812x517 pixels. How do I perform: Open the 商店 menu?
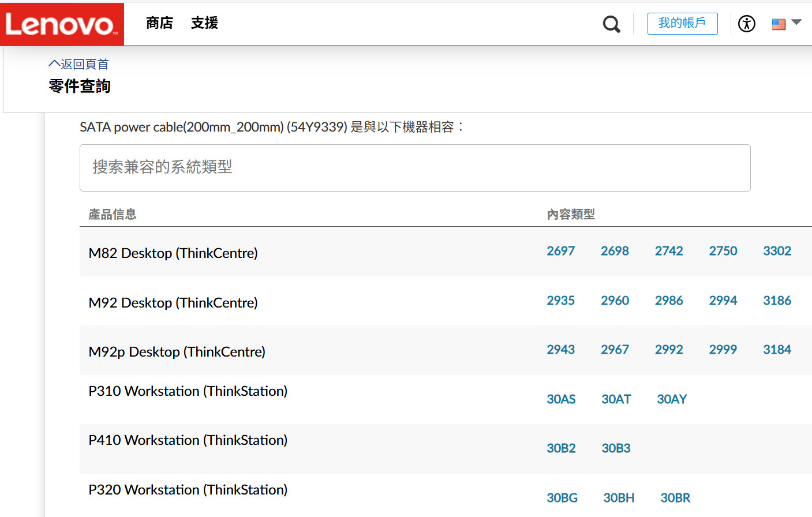pos(159,23)
